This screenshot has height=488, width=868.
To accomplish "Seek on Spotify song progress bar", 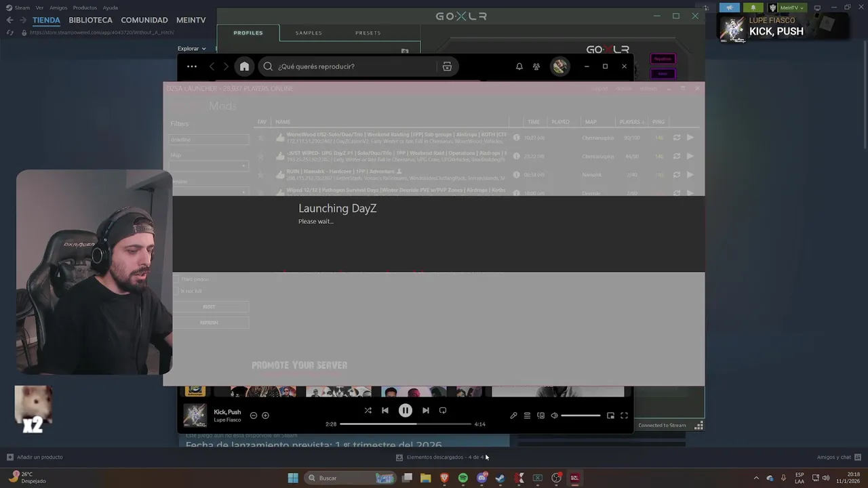I will (405, 424).
